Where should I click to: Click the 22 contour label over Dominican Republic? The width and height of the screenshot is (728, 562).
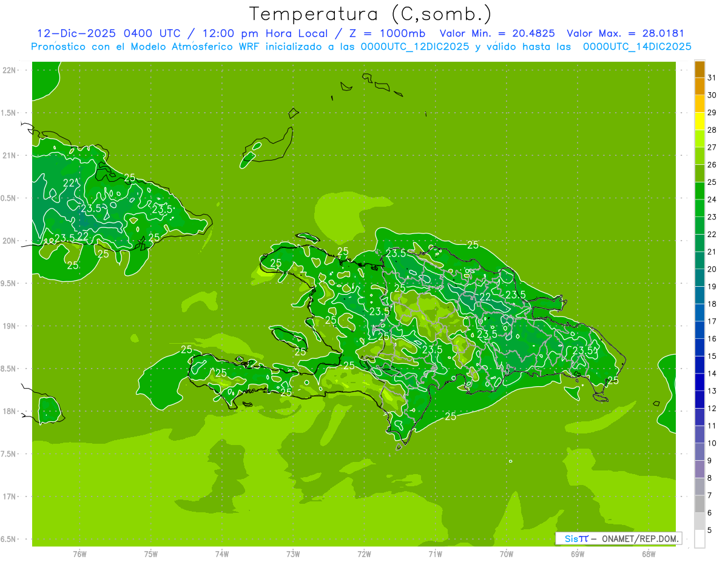point(485,296)
